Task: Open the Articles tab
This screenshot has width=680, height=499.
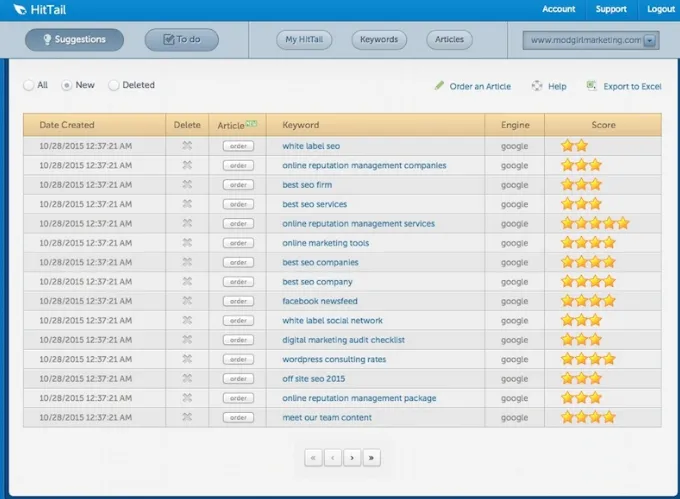Action: coord(449,39)
